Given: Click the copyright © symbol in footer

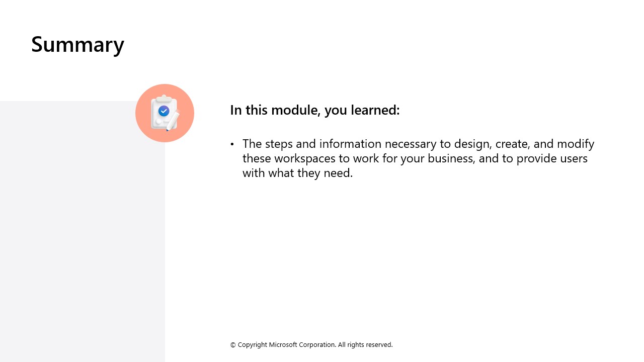Looking at the screenshot, I should pos(233,345).
